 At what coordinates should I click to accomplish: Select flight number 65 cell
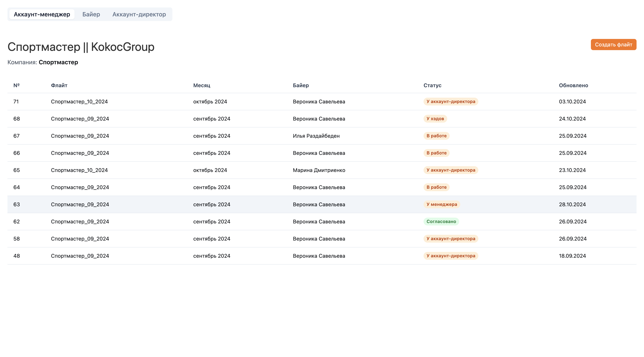(x=17, y=170)
